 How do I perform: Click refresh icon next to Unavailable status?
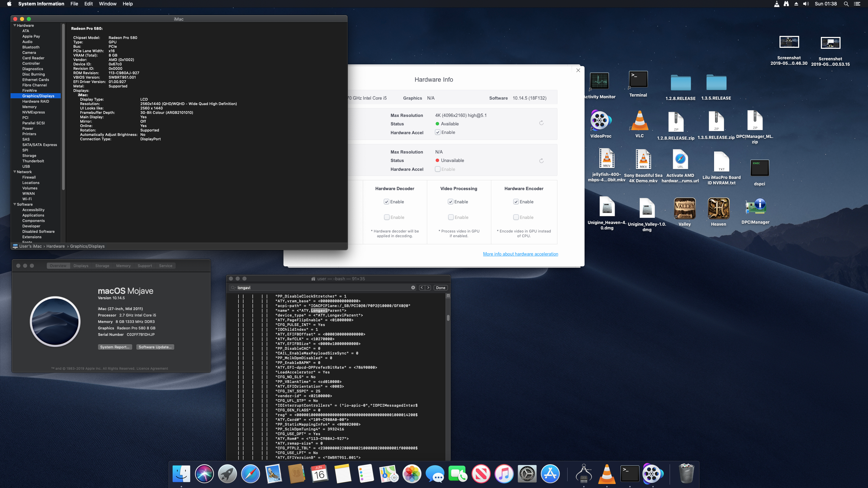(541, 161)
